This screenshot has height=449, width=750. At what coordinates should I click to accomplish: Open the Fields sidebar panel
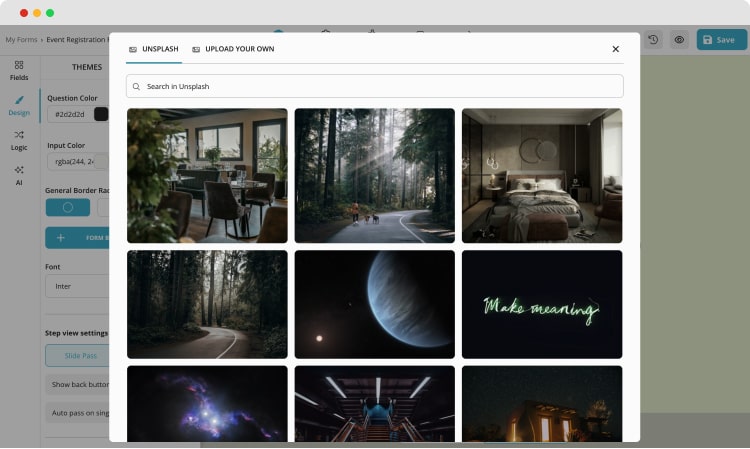coord(19,70)
